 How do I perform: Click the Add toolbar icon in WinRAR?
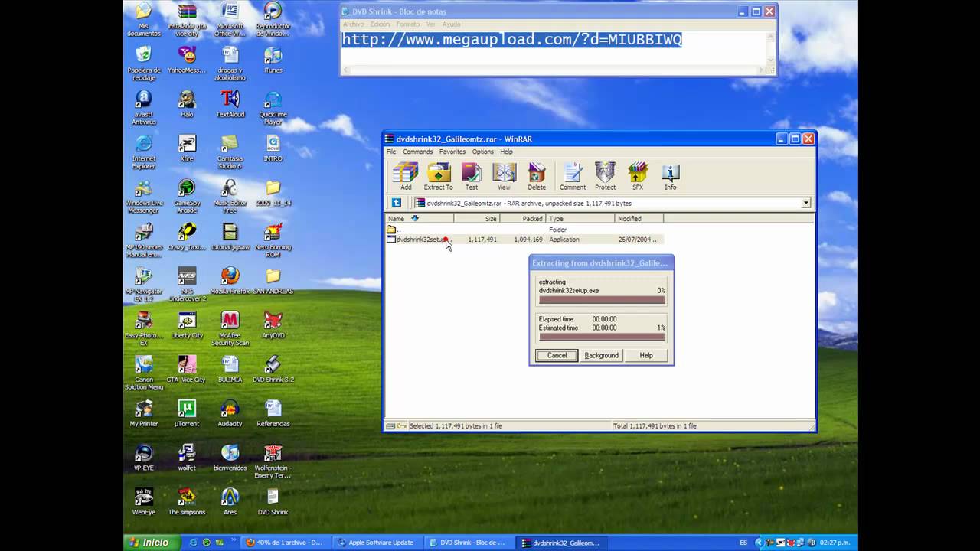click(x=406, y=176)
